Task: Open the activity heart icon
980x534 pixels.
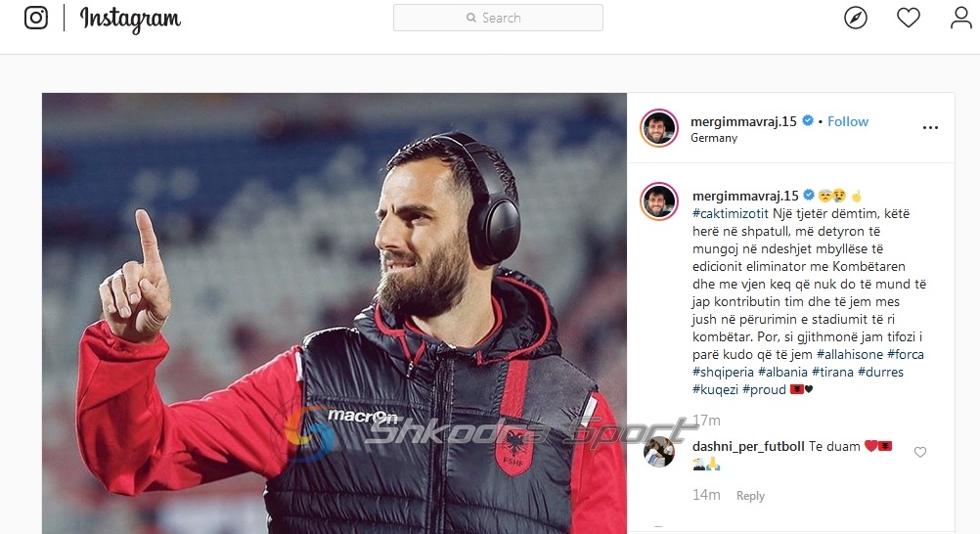Action: pyautogui.click(x=909, y=18)
